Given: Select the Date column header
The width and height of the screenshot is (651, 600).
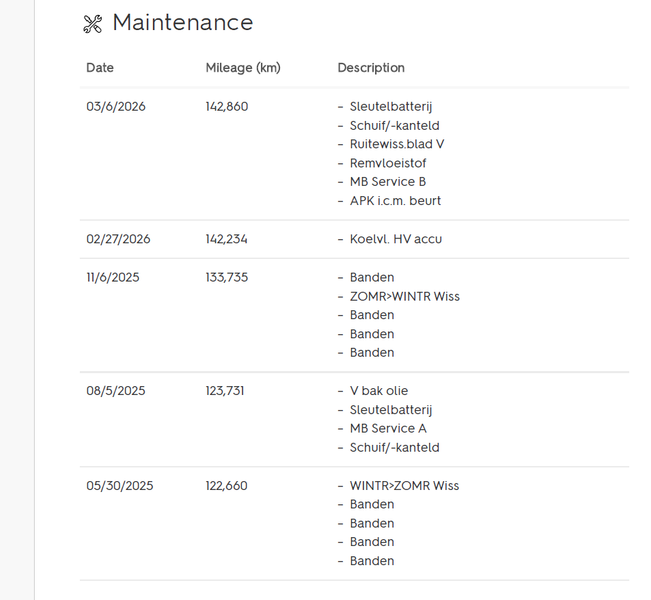Looking at the screenshot, I should click(x=100, y=68).
